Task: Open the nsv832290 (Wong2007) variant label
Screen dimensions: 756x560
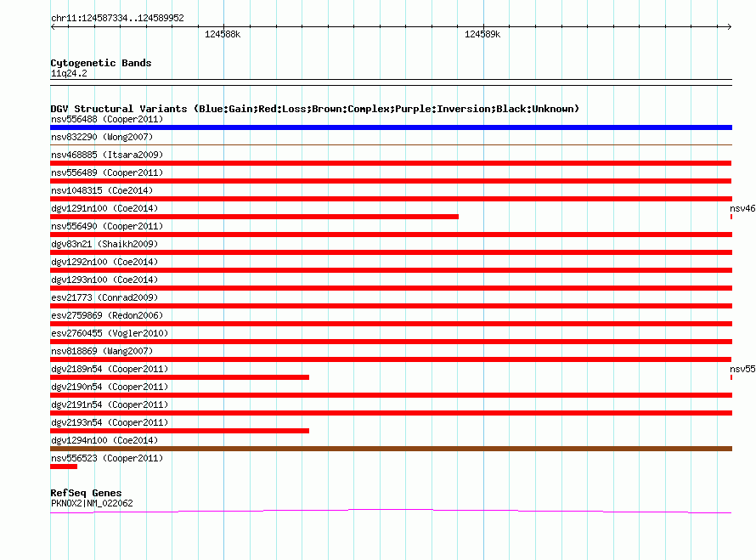Action: 102,137
